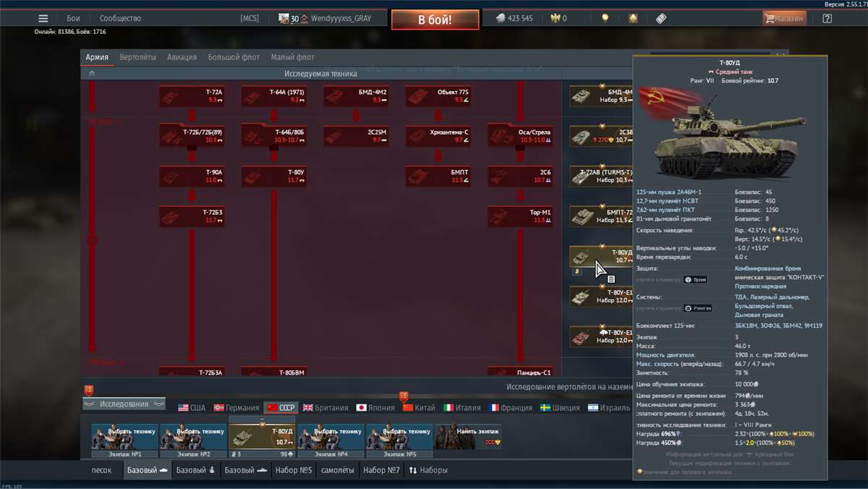Choose the СССР nation
The image size is (868, 489).
pyautogui.click(x=281, y=408)
